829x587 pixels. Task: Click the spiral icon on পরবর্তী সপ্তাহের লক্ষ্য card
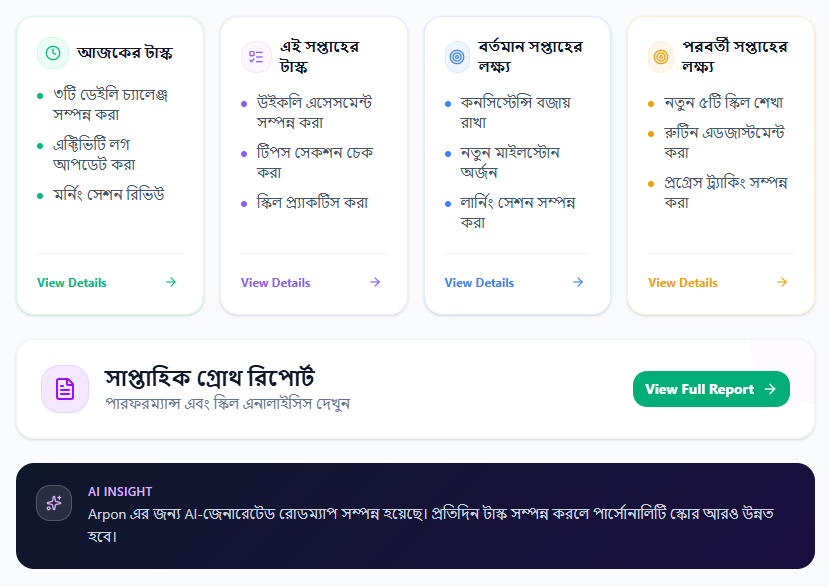(x=660, y=55)
